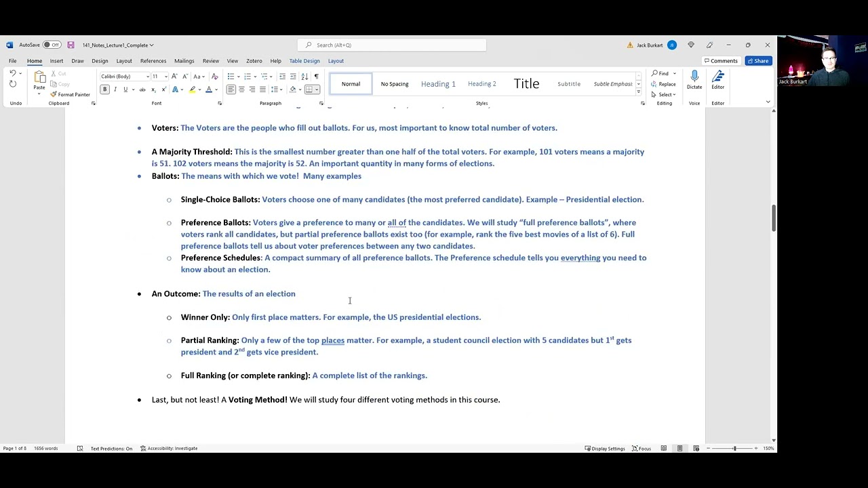Open the Editor pane
This screenshot has width=868, height=488.
pyautogui.click(x=717, y=80)
